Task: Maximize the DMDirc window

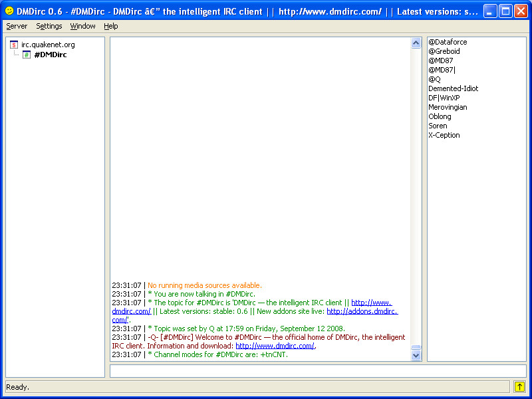Action: [x=505, y=11]
